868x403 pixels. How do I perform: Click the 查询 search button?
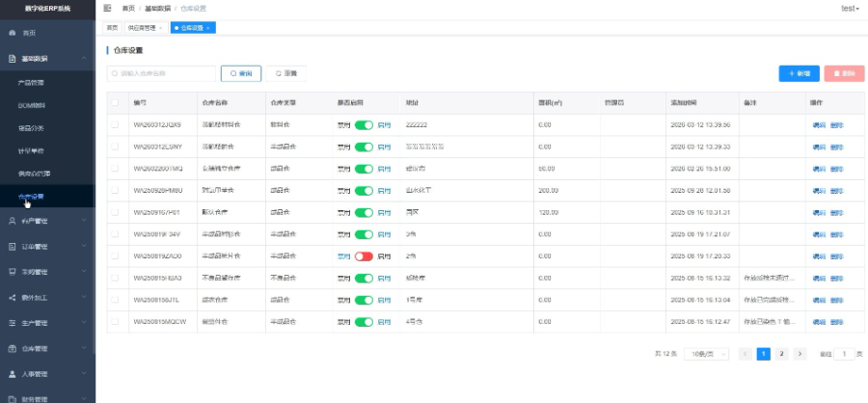pyautogui.click(x=241, y=73)
